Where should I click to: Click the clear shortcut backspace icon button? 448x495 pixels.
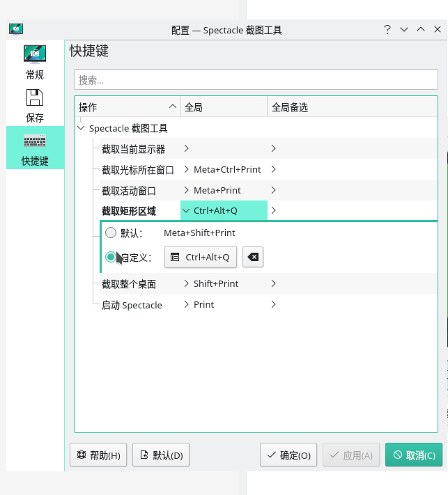pyautogui.click(x=253, y=257)
